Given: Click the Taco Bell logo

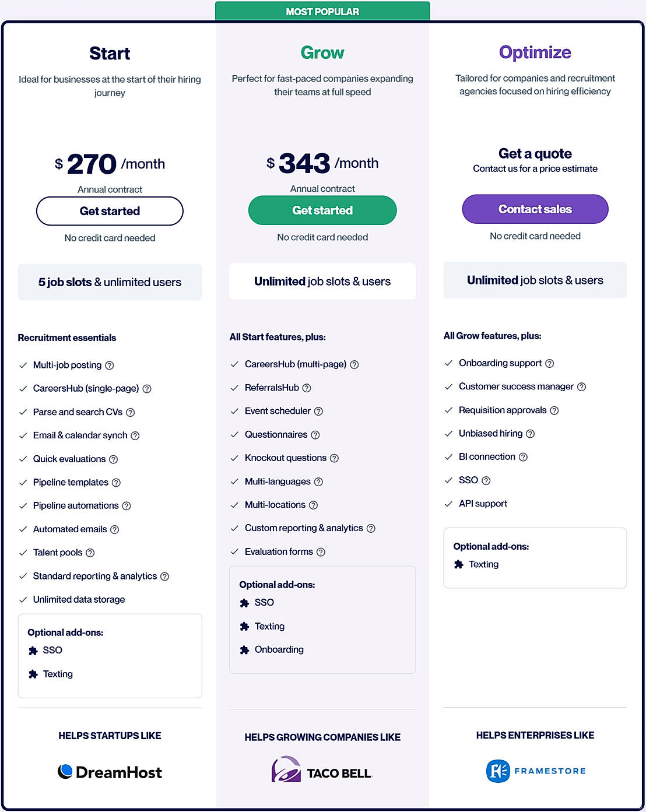Looking at the screenshot, I should coord(322,770).
